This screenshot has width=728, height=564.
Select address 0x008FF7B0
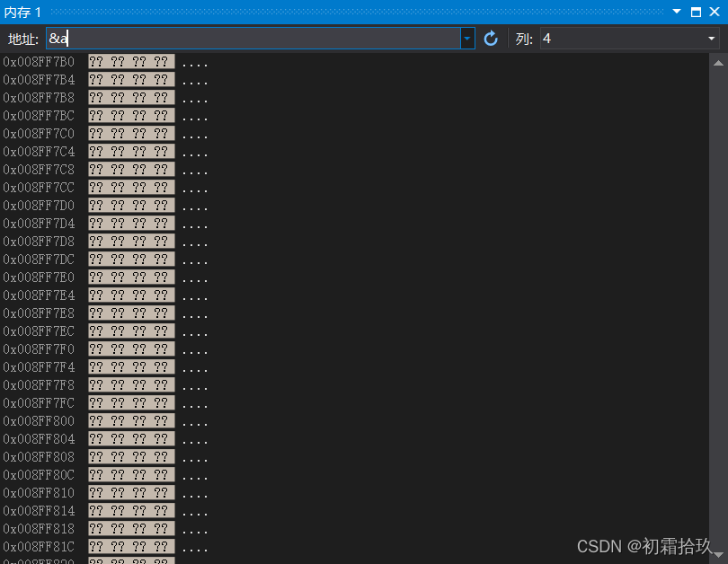coord(39,62)
